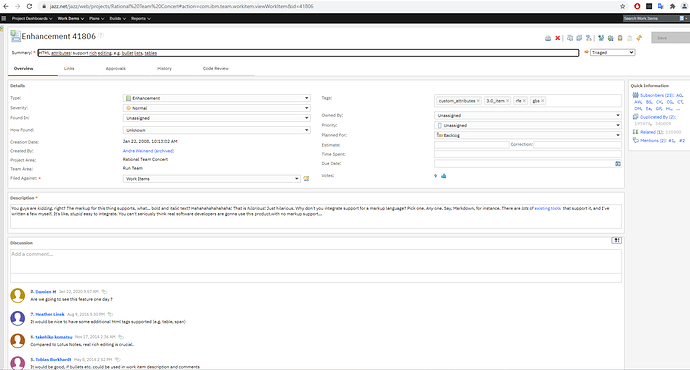Open the Due Date calendar picker icon
The image size is (690, 370).
618,164
